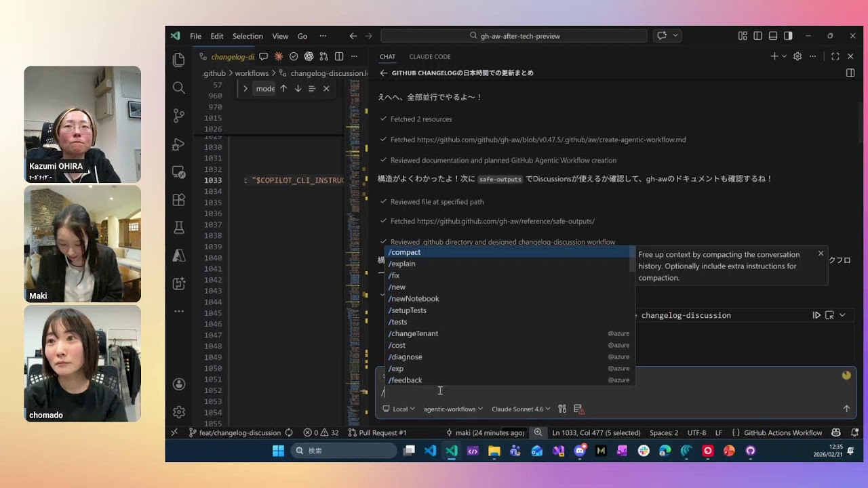Click the command center search box
The image size is (868, 488).
point(514,36)
